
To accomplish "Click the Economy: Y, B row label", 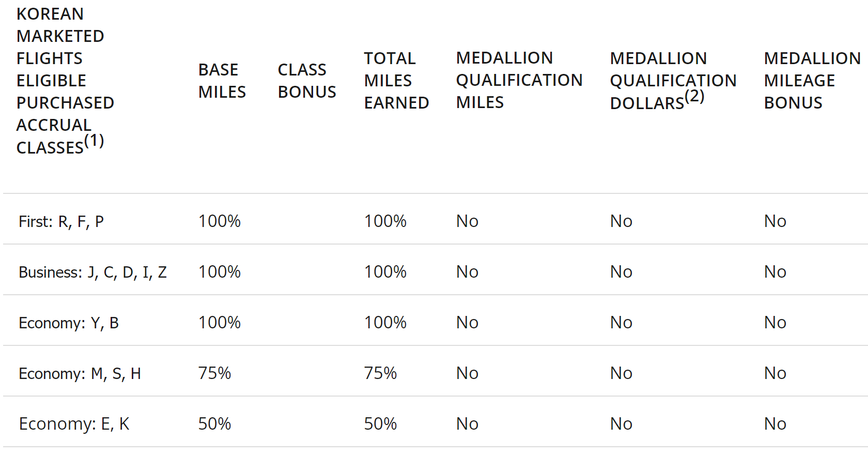I will tap(69, 323).
